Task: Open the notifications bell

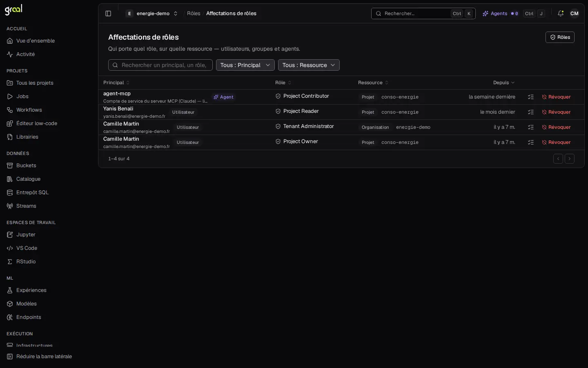Action: 561,13
